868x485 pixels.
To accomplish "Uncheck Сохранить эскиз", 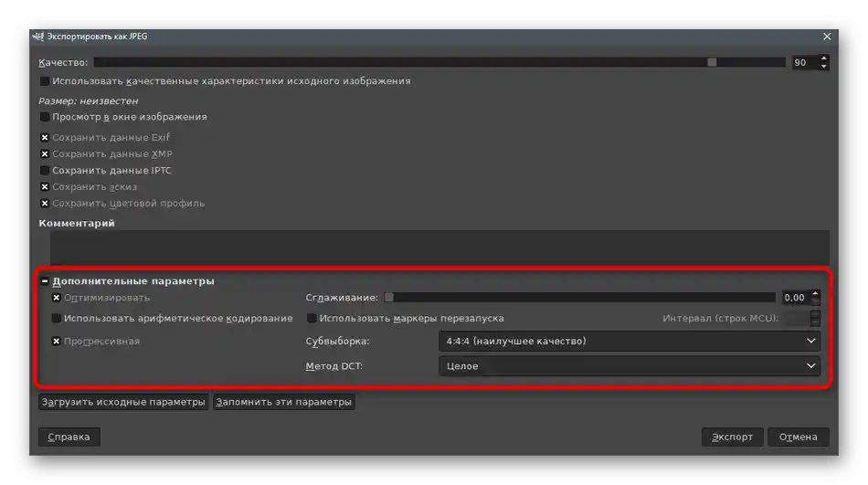I will pos(45,187).
